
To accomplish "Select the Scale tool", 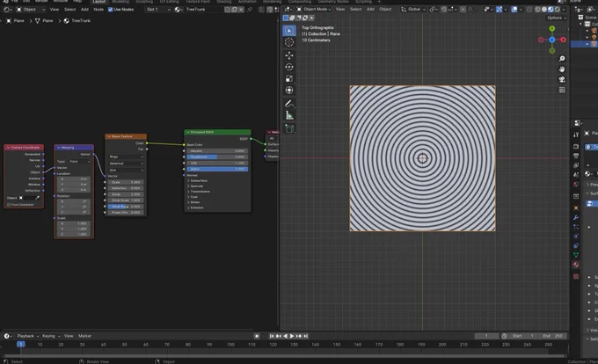I will 289,78.
